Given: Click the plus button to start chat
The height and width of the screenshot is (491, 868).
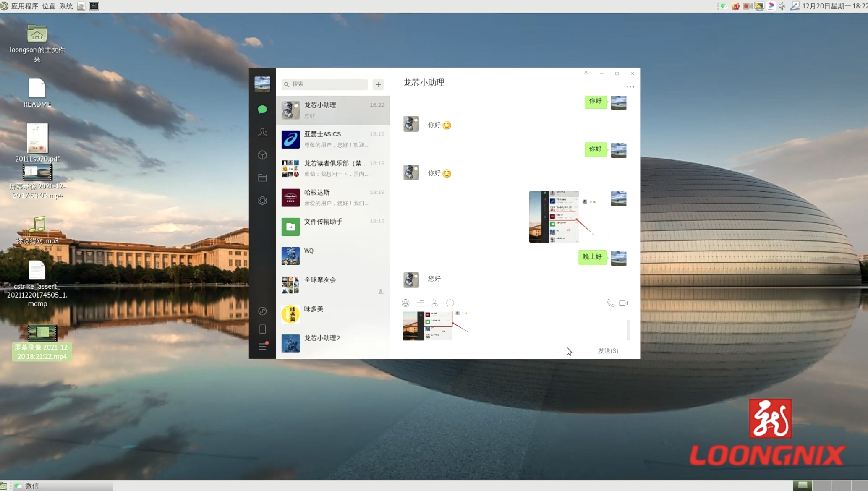Looking at the screenshot, I should (378, 84).
